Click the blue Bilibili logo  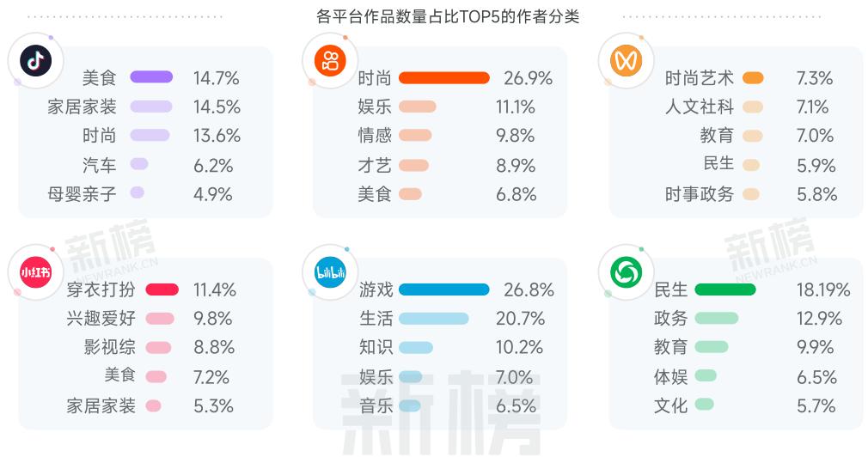pos(331,272)
